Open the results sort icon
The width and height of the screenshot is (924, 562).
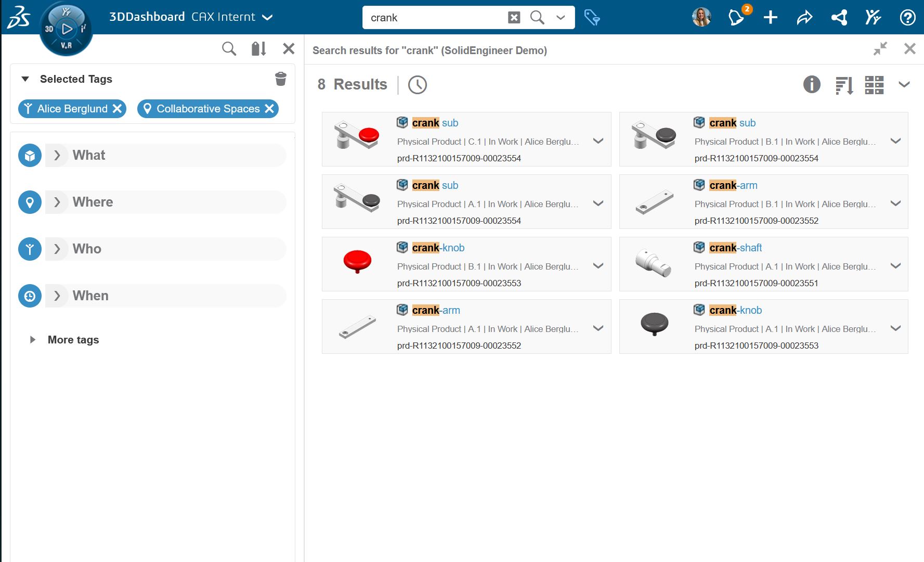pyautogui.click(x=844, y=85)
